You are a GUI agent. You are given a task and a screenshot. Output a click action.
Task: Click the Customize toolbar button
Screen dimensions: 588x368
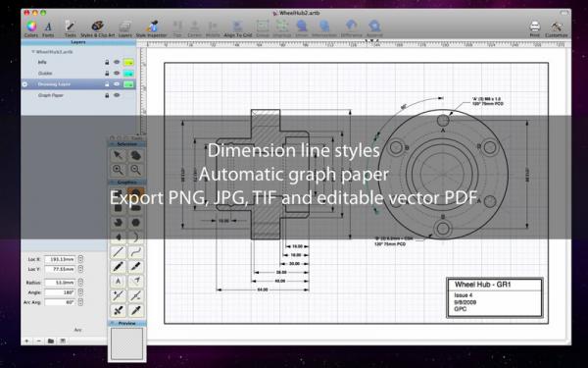(x=556, y=28)
